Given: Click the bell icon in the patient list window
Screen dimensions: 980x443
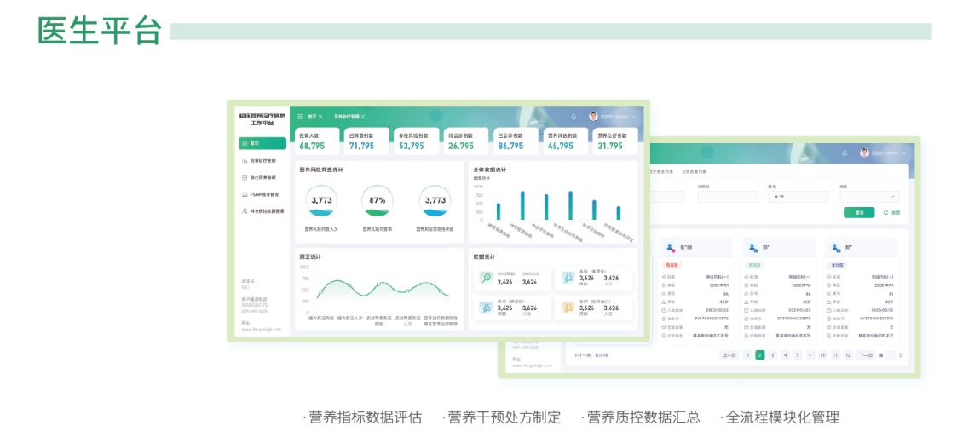Looking at the screenshot, I should (845, 153).
